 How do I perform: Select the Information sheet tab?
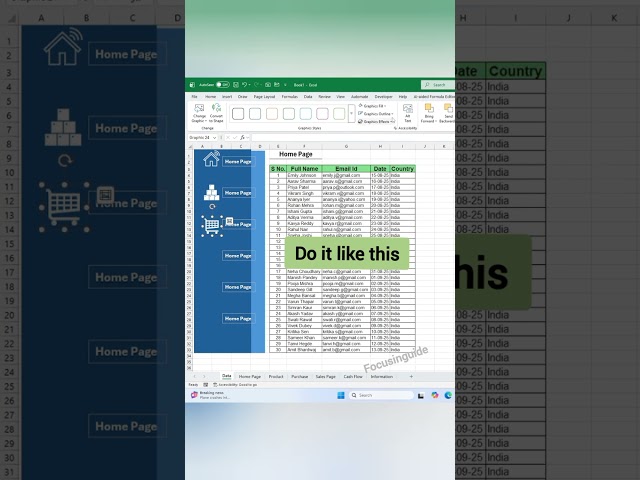(x=382, y=376)
